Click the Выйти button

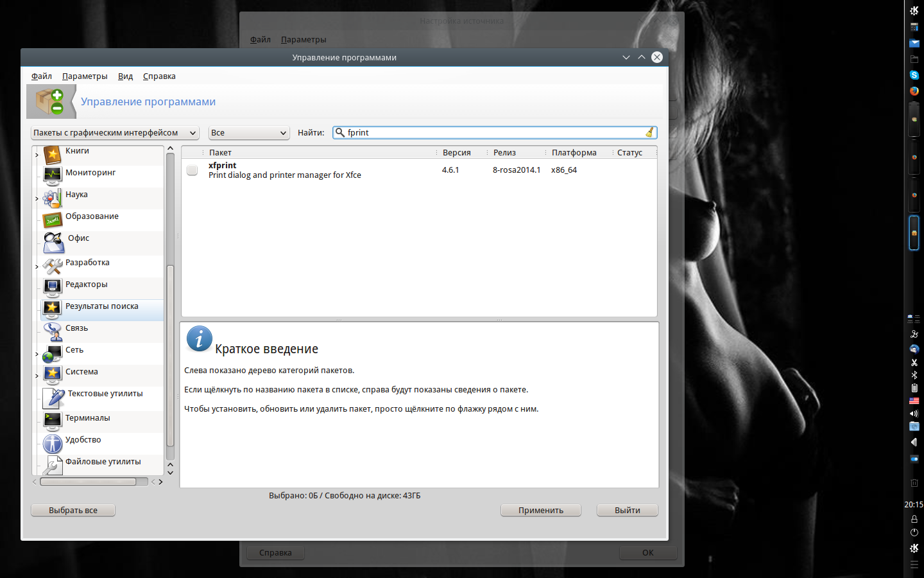coord(628,511)
